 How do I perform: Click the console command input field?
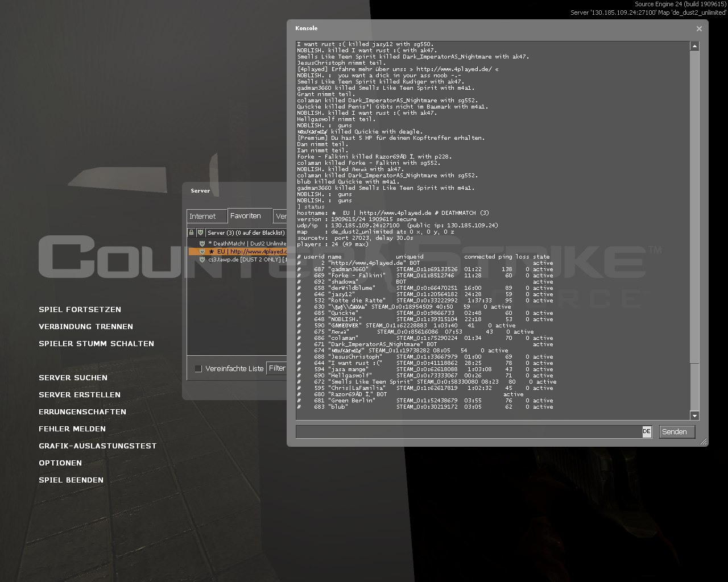(x=469, y=431)
